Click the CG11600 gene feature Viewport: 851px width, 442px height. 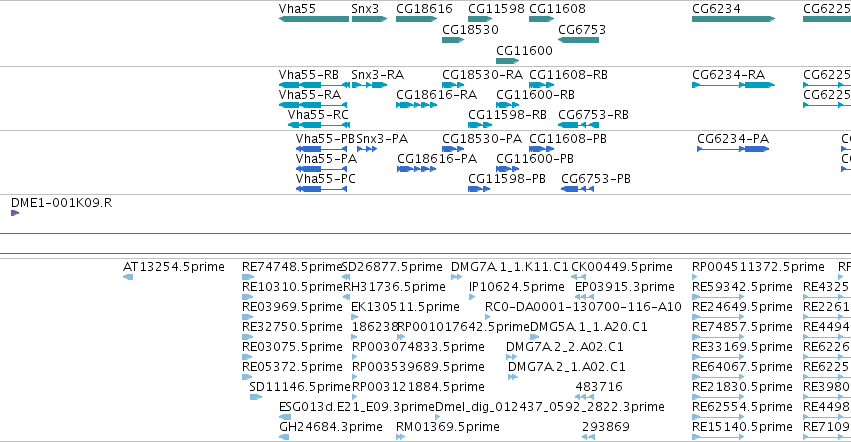point(507,61)
